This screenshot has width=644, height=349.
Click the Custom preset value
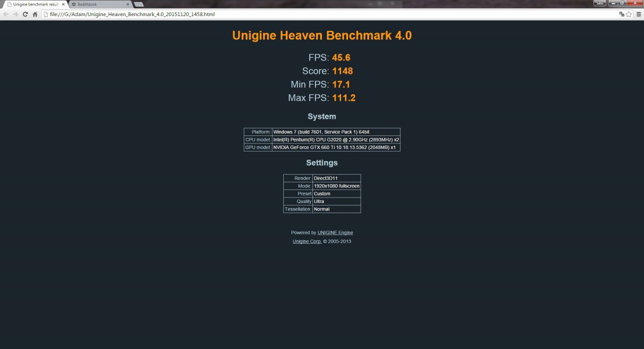[x=337, y=193]
